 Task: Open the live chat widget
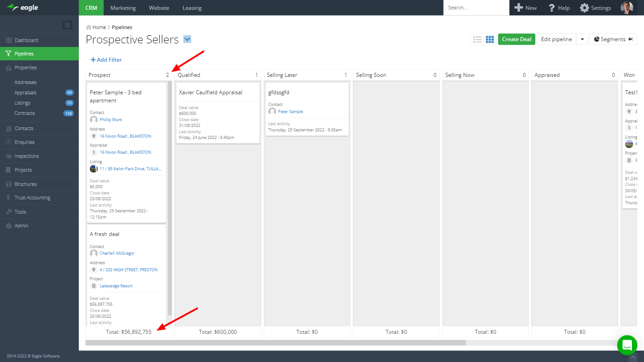[x=627, y=345]
